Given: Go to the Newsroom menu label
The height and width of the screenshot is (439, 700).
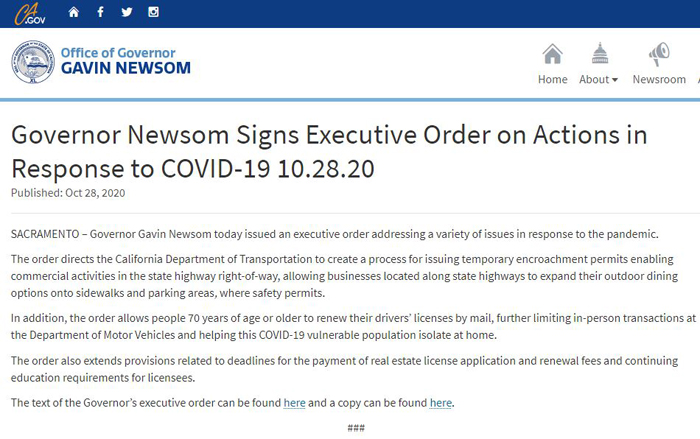Looking at the screenshot, I should [x=659, y=79].
